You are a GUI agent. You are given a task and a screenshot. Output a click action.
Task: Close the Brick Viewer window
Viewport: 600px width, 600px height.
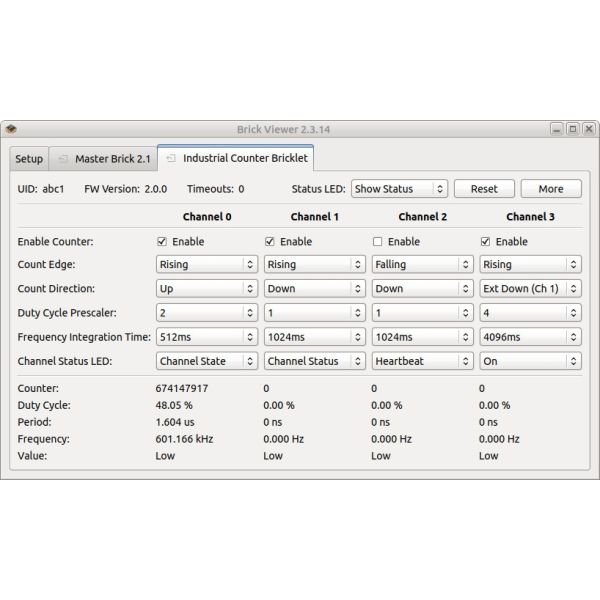click(589, 129)
